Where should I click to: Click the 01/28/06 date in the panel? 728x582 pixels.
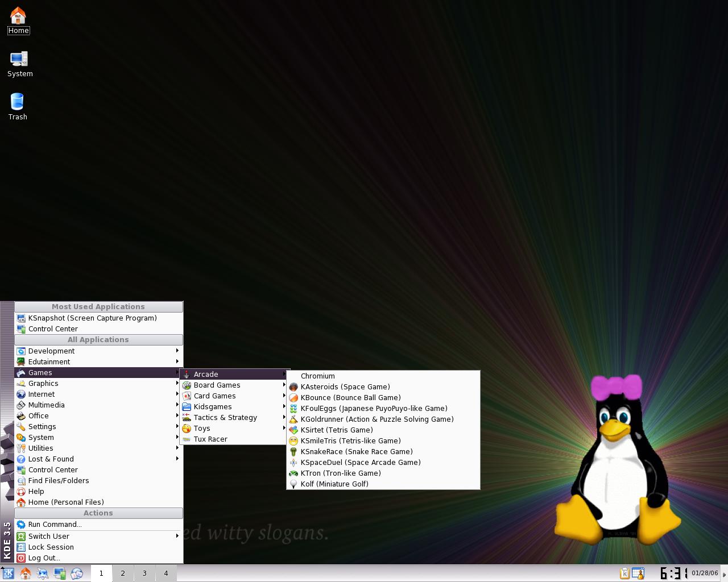pyautogui.click(x=705, y=573)
